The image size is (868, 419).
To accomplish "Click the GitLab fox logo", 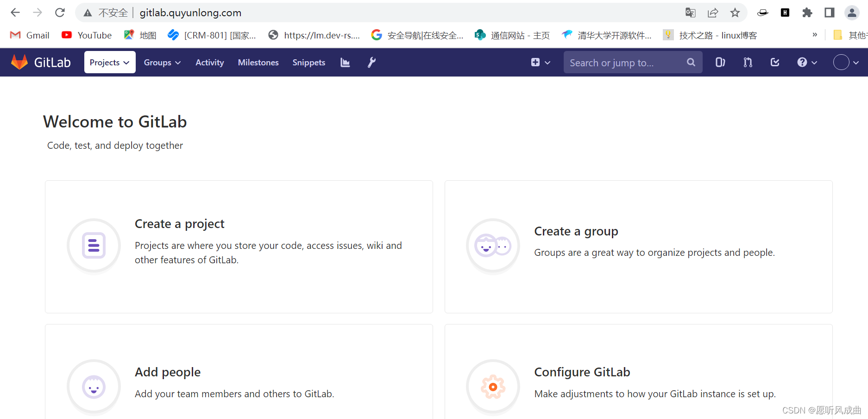I will point(19,62).
